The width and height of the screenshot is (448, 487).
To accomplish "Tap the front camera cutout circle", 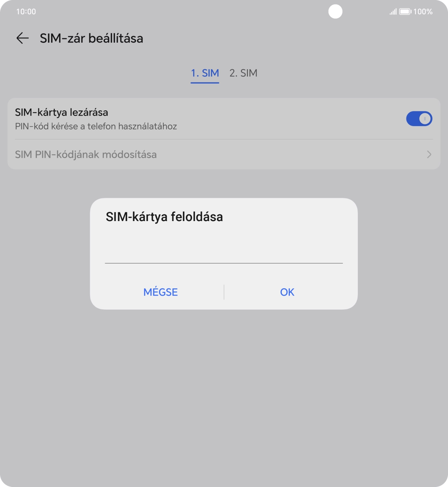I will [335, 11].
